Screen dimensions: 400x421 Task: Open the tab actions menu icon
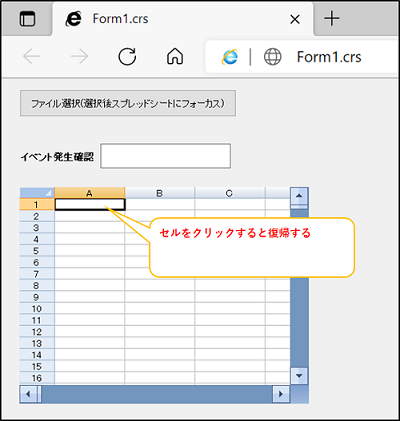pos(27,19)
